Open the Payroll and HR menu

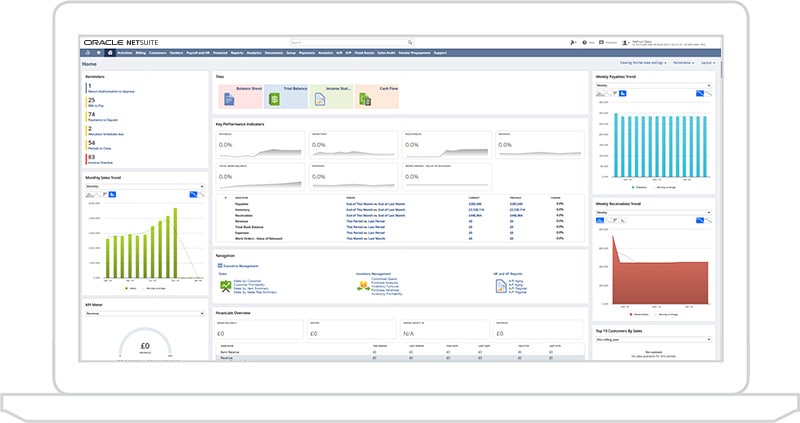click(198, 53)
